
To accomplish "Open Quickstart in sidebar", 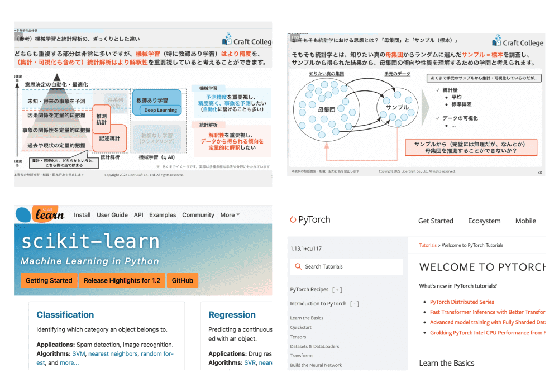I will pos(301,327).
